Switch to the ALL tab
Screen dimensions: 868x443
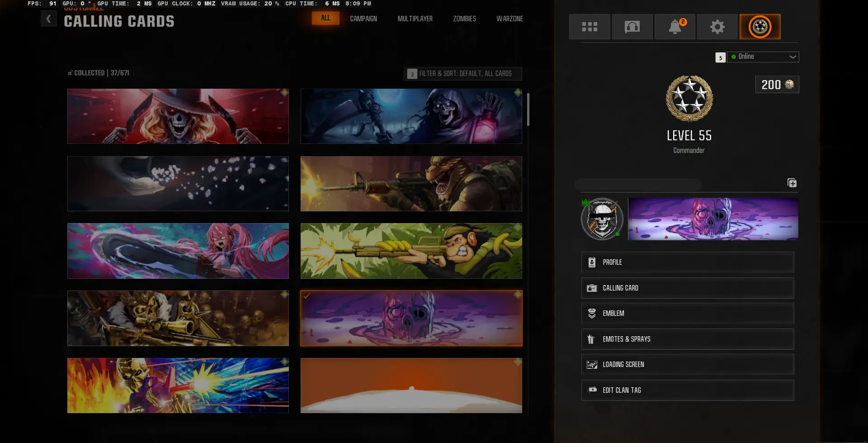pyautogui.click(x=325, y=18)
